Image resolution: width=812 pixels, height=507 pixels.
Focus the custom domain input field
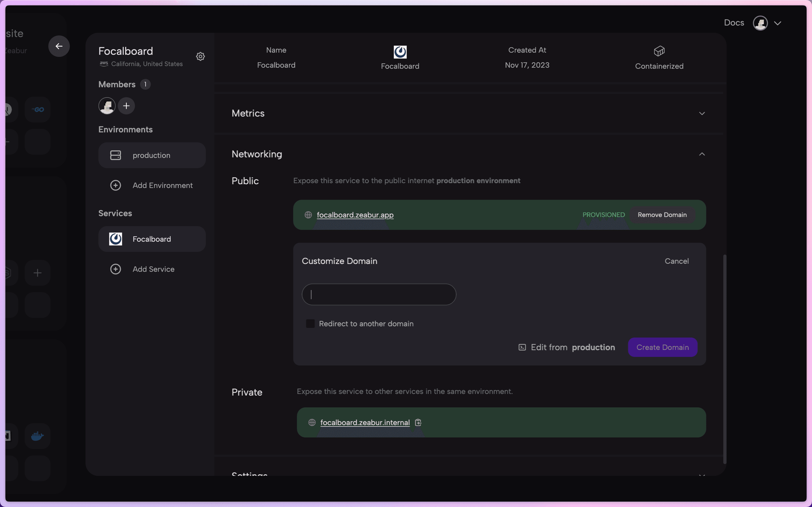click(x=379, y=295)
